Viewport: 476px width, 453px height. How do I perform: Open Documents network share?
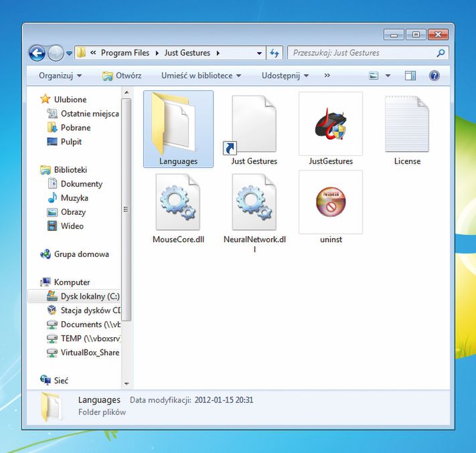84,325
